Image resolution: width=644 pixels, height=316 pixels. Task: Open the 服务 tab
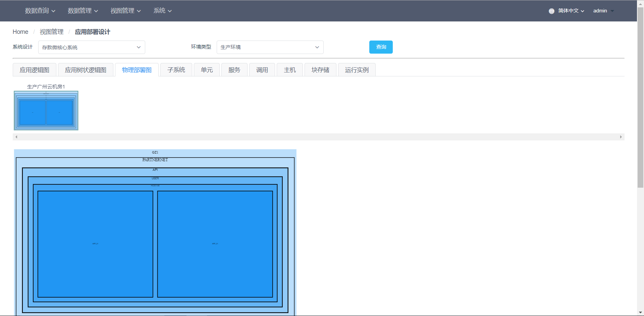234,70
